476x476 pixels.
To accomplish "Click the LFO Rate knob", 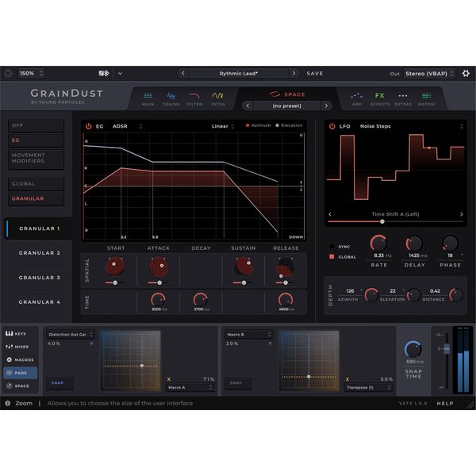I will point(378,243).
